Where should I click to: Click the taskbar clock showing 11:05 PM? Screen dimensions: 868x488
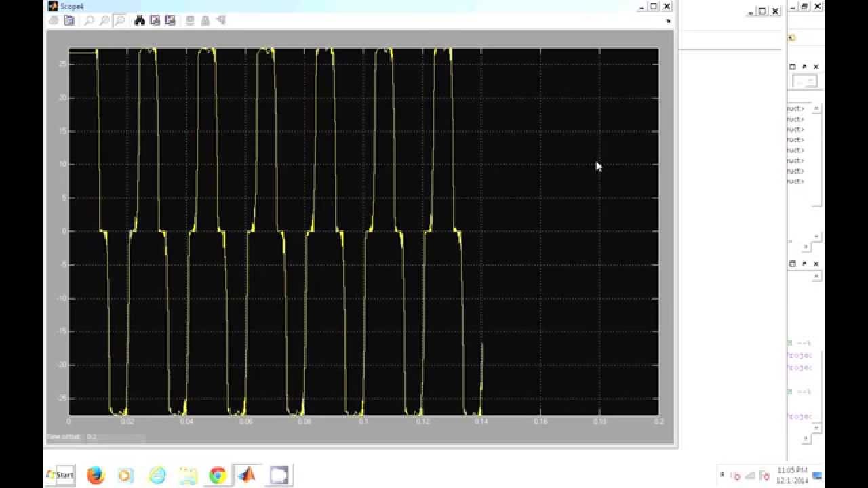click(791, 475)
